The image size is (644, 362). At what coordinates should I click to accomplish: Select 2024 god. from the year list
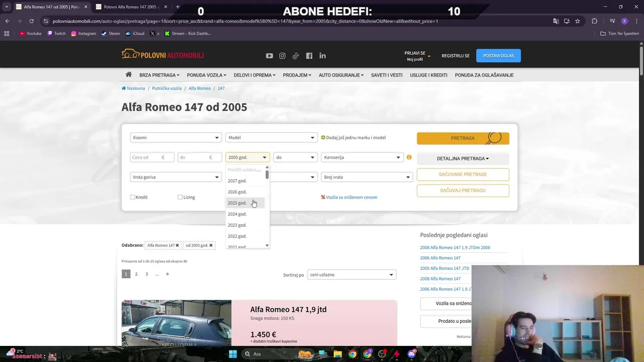coord(245,214)
